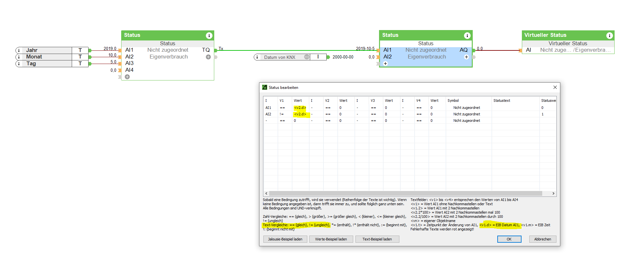
Task: Click status value 1 in the AI2 row
Action: [x=543, y=114]
